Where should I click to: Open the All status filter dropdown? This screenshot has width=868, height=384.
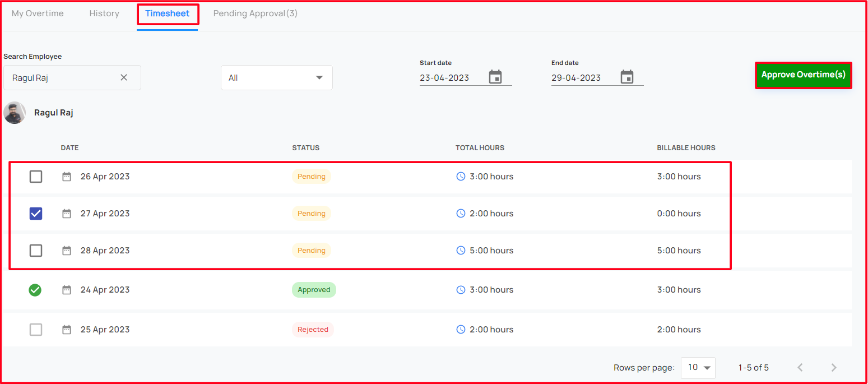coord(277,78)
